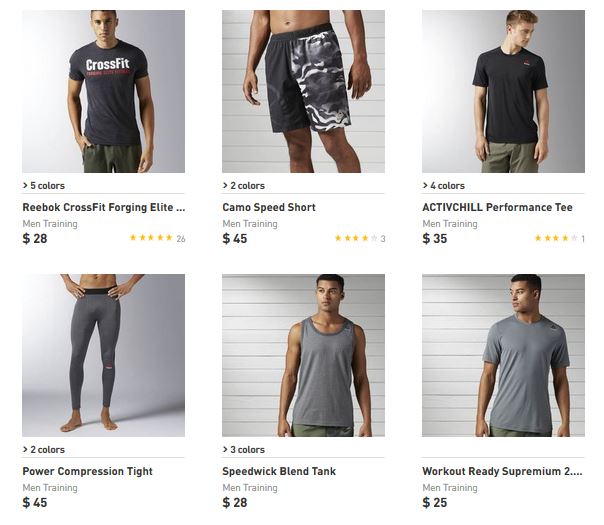Open the Speedwick Blend Tank product photo
The image size is (604, 525).
point(303,355)
